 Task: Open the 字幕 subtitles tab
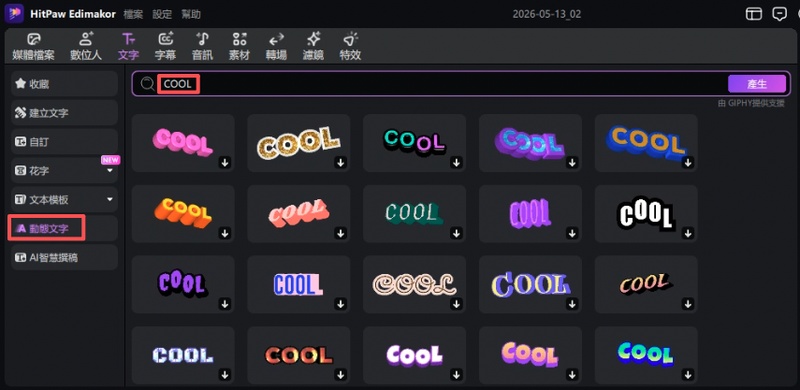point(165,46)
